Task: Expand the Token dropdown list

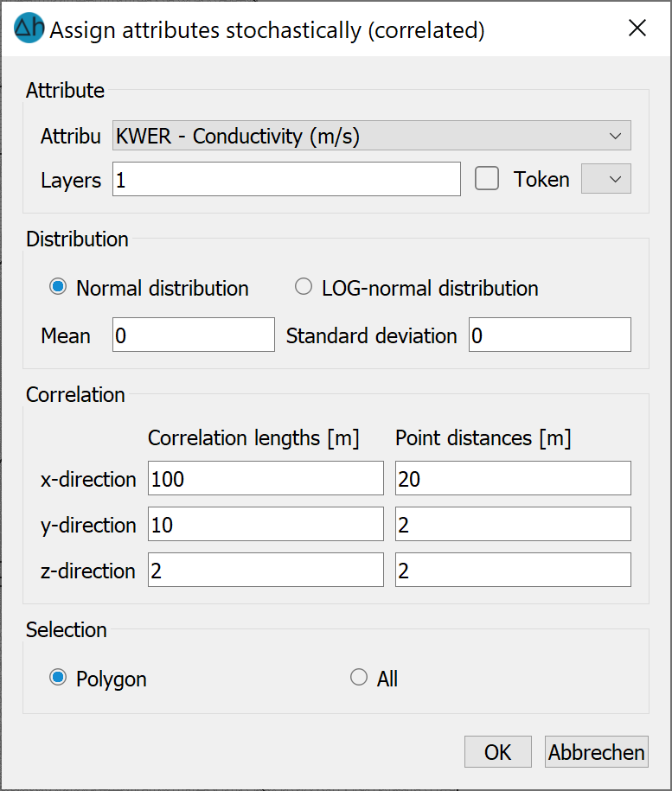Action: (606, 179)
